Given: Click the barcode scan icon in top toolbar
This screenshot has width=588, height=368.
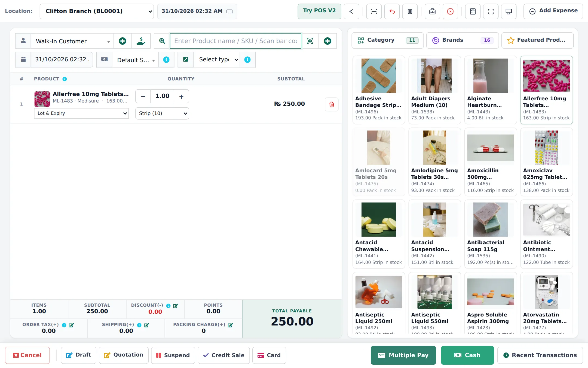Looking at the screenshot, I should (374, 11).
